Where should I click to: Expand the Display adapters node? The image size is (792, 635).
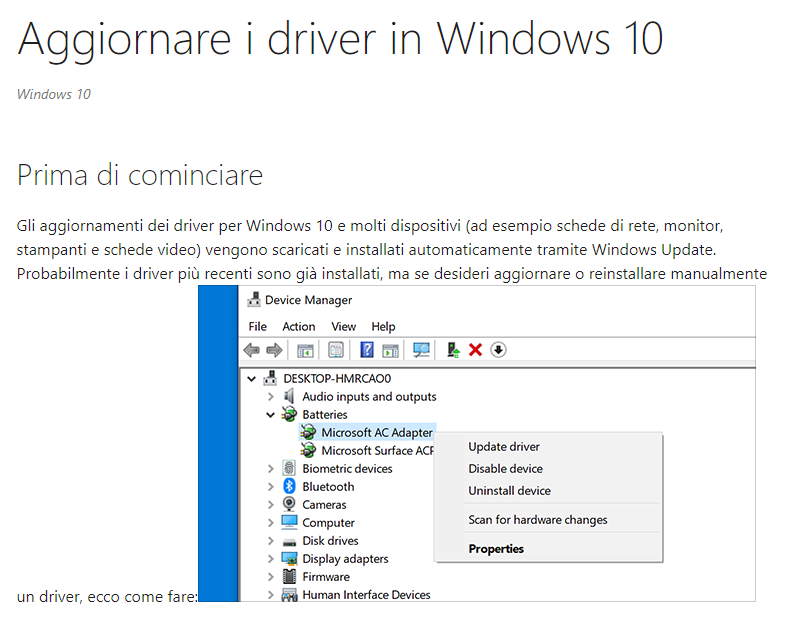click(271, 559)
